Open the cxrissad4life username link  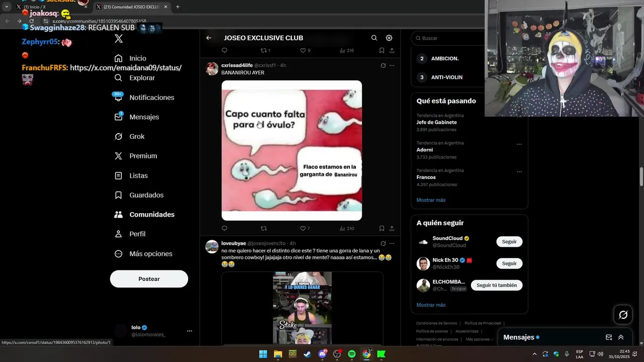point(237,65)
